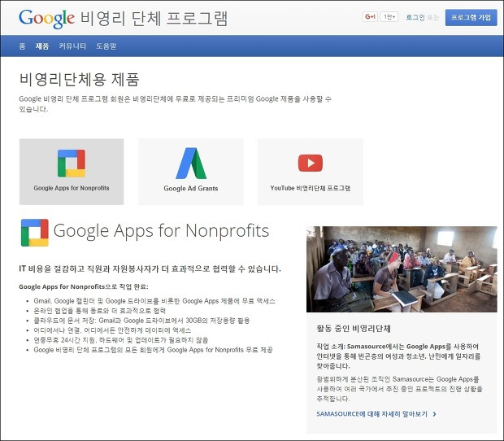Click the large Google Apps icon beside the heading
Viewport: 504px width, 441px height.
35,233
